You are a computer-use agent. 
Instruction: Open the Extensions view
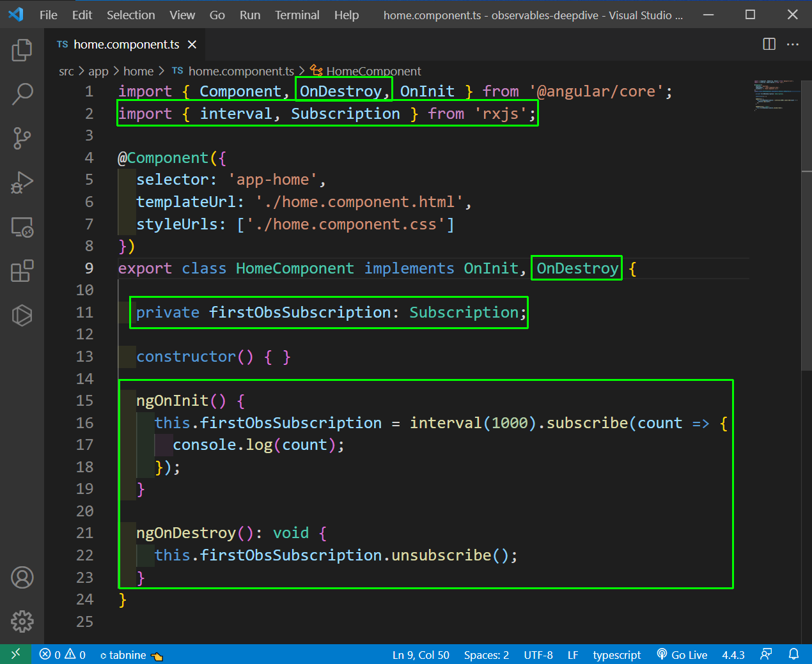tap(22, 271)
